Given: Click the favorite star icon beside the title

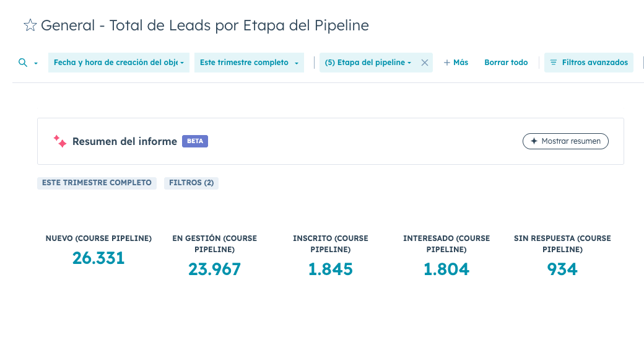Looking at the screenshot, I should [30, 25].
